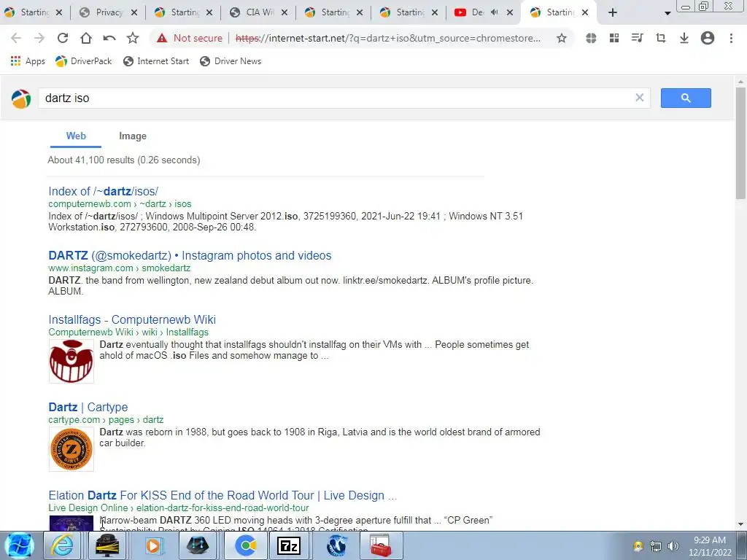Bookmark this page with address bar star
747x560 pixels.
562,38
